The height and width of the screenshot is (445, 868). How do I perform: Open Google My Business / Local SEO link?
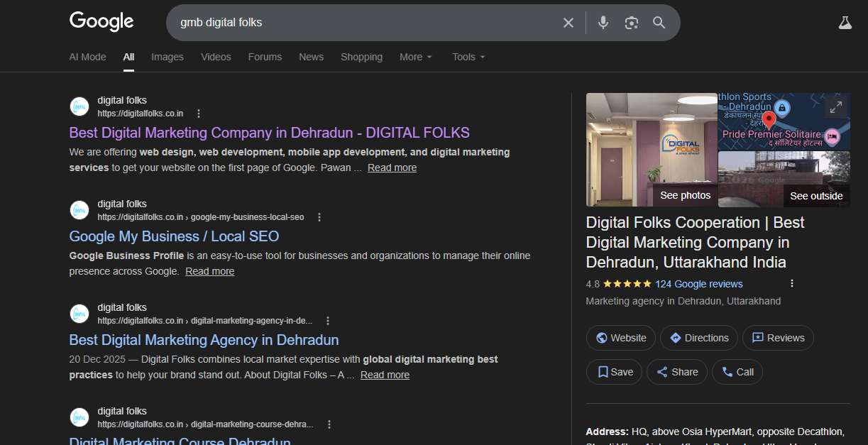click(x=174, y=236)
